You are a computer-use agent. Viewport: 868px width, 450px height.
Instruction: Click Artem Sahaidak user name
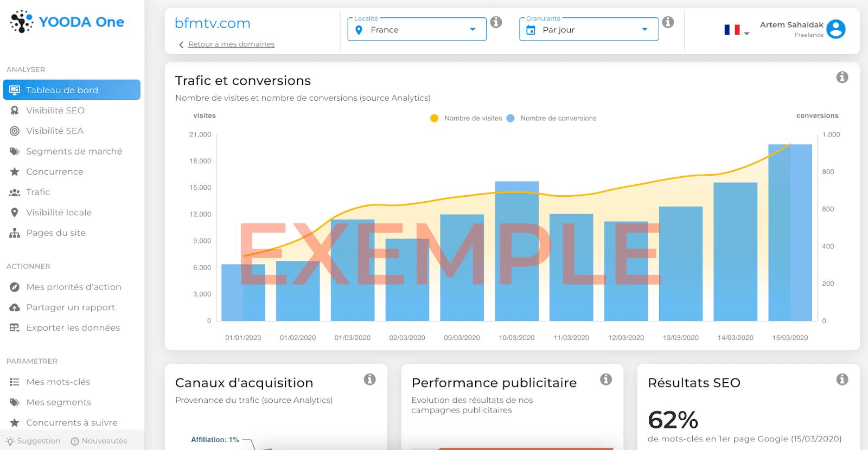pos(792,25)
